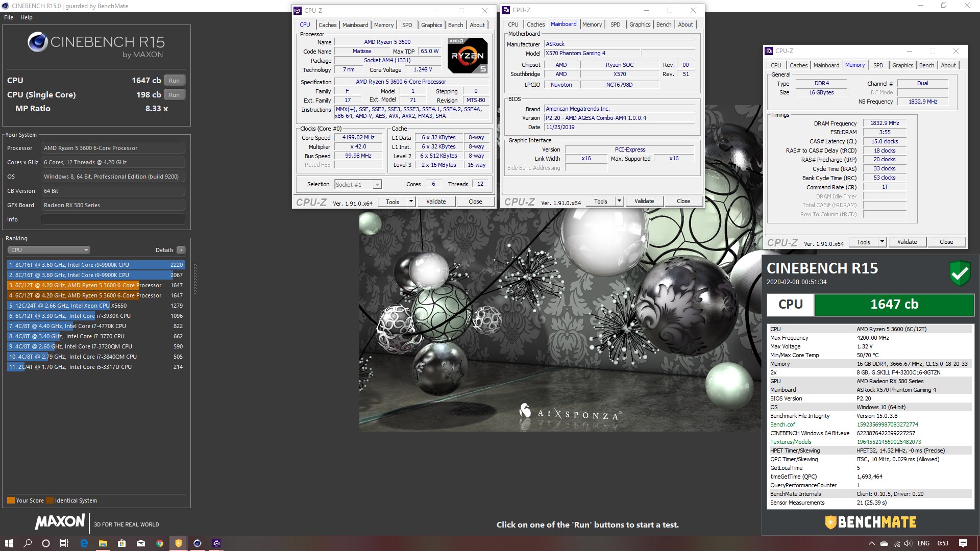980x551 pixels.
Task: Expand Tools arrow in CPU tab window
Action: (410, 202)
